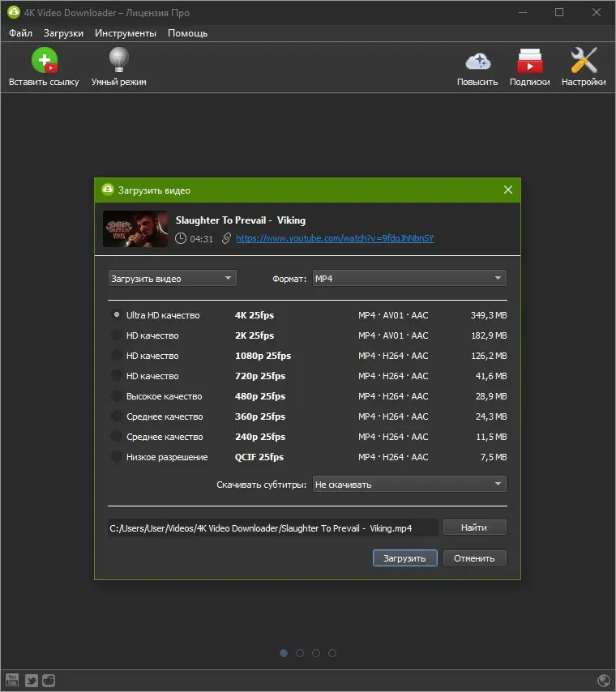This screenshot has height=692, width=616.
Task: Click MP4 · AV01 · AAC in 2K row
Action: tap(393, 335)
